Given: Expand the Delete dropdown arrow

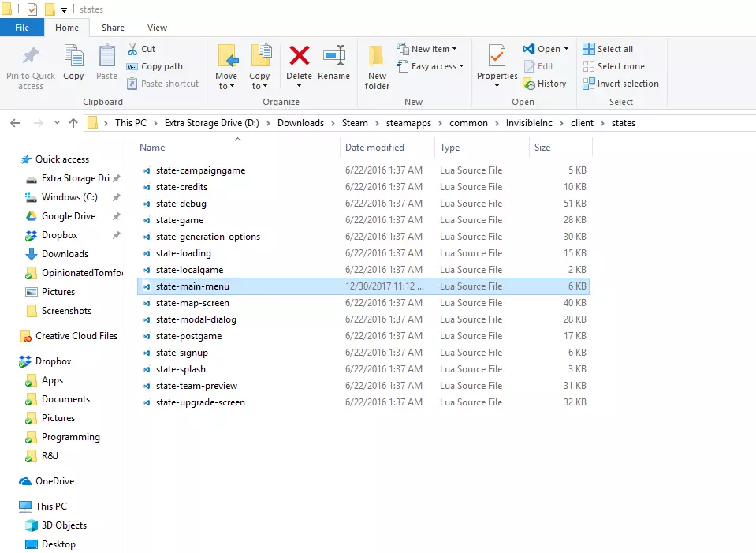Looking at the screenshot, I should pos(299,86).
